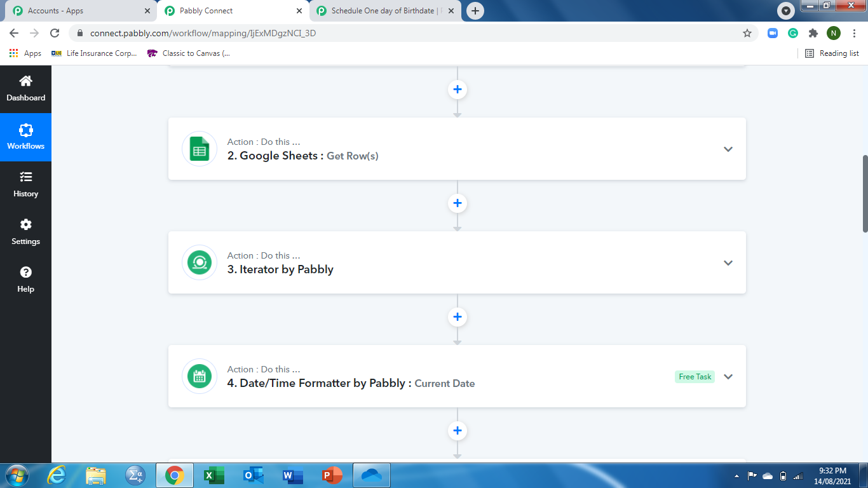Open the blue cloud app on the taskbar
Screen dimensions: 868x488
click(x=372, y=475)
